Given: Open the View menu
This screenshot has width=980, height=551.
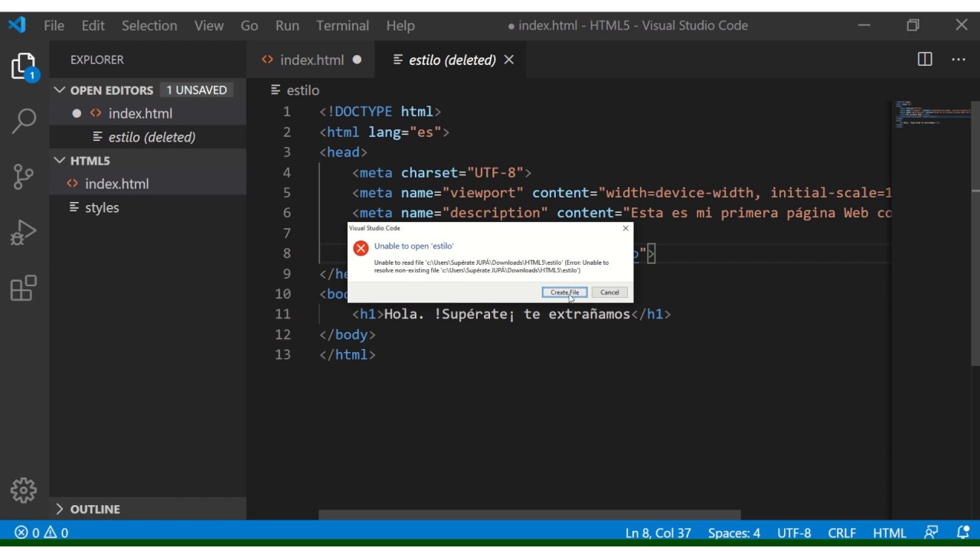Looking at the screenshot, I should pyautogui.click(x=209, y=25).
